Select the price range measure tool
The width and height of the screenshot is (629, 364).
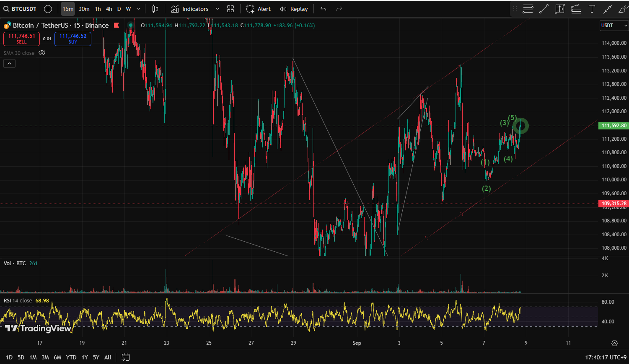pyautogui.click(x=560, y=9)
